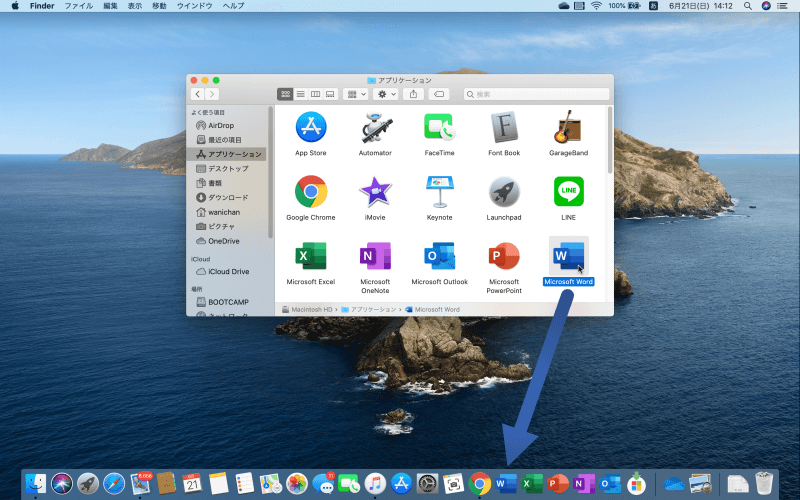Open the ファイル menu

[78, 6]
